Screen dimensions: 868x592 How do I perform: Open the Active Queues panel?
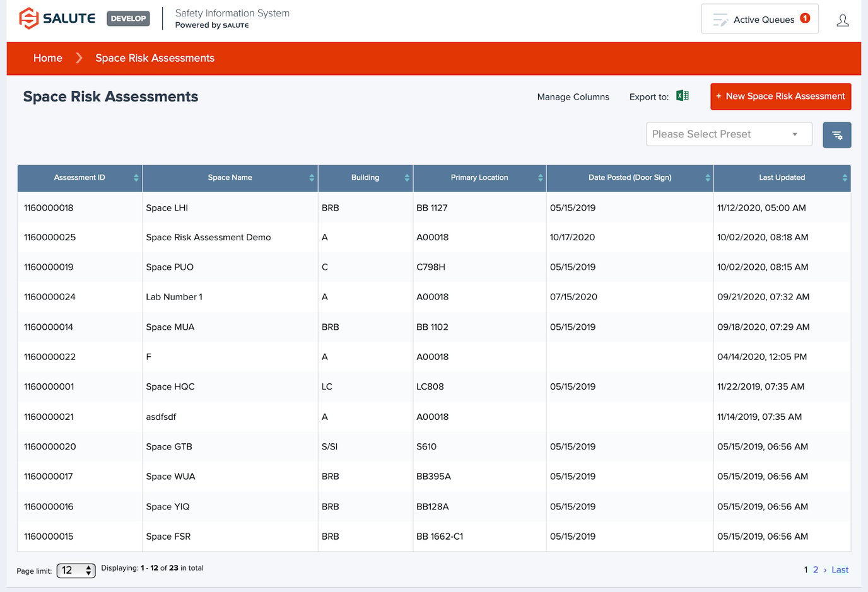click(759, 20)
